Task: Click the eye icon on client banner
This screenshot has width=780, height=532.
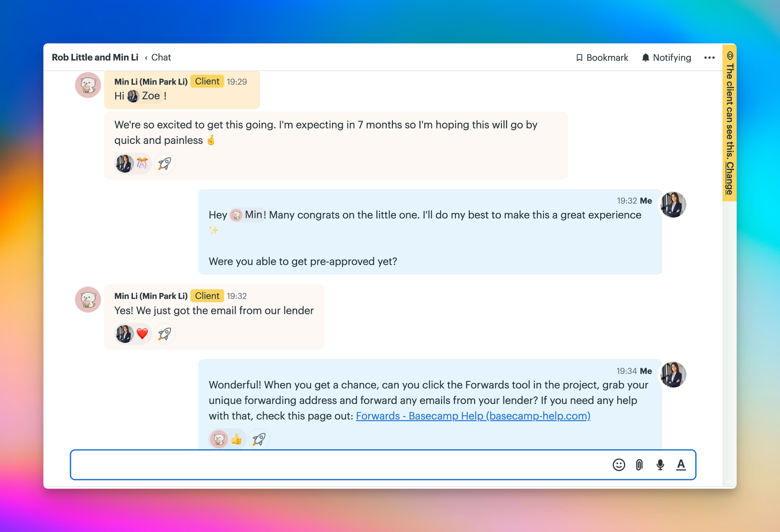Action: [730, 56]
